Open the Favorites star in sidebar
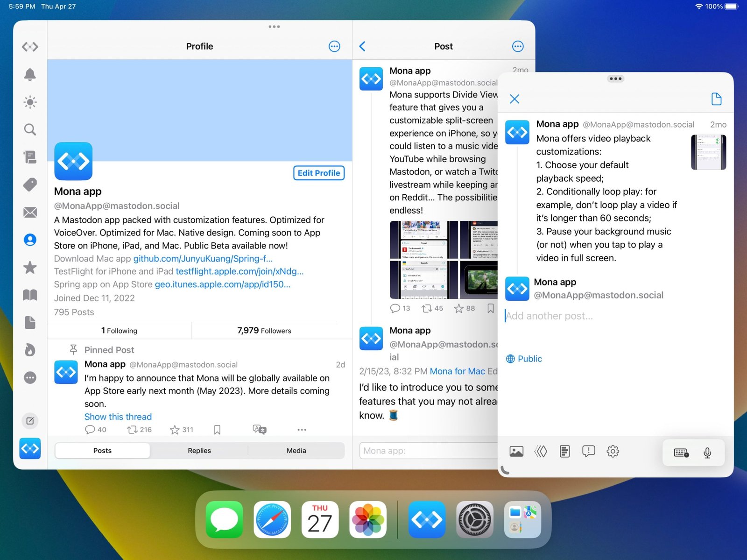Viewport: 747px width, 560px height. [x=30, y=268]
